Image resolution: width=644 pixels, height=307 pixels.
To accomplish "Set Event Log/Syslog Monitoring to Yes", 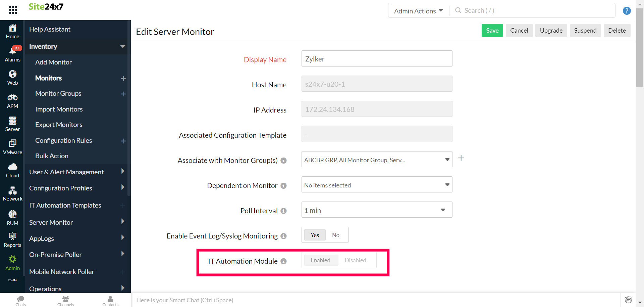I will point(315,235).
